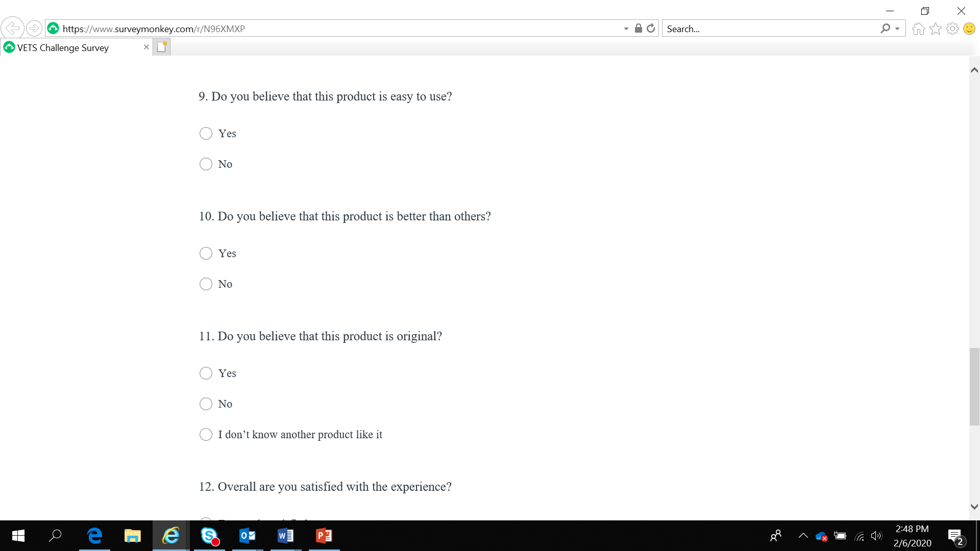Open a new tab
The image size is (980, 551).
pos(162,47)
